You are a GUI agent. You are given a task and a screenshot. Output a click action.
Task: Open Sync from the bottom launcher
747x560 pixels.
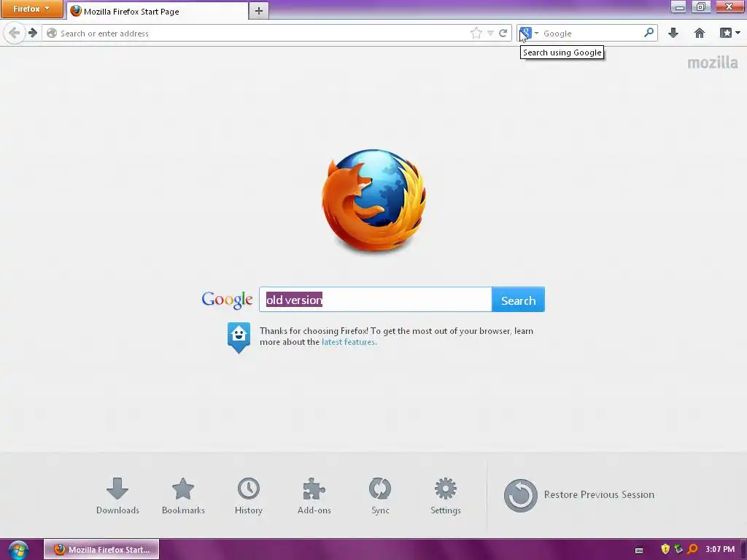pyautogui.click(x=380, y=496)
